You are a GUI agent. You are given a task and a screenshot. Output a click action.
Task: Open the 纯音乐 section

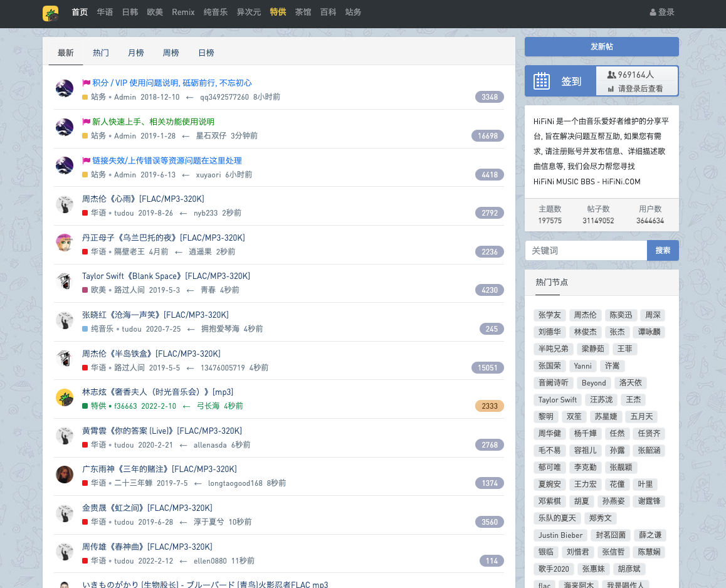tap(216, 12)
